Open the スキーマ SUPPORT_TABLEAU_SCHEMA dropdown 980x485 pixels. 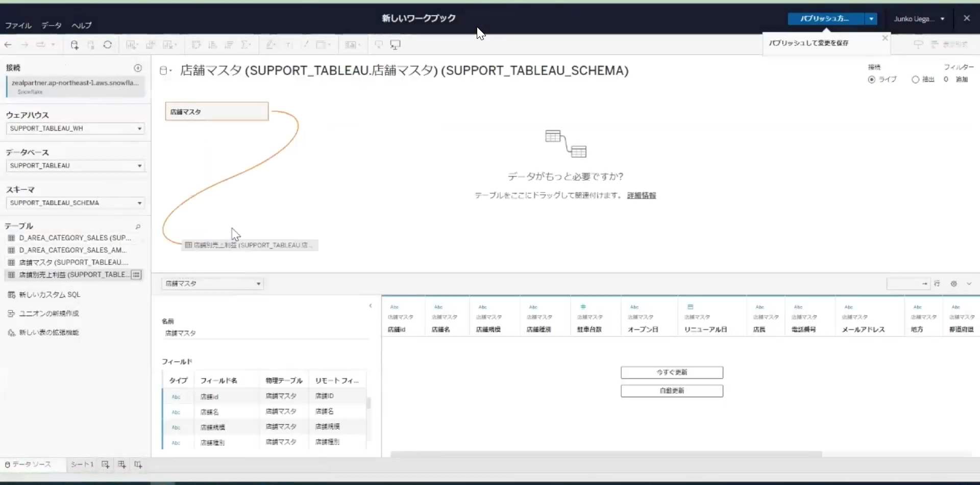[75, 203]
